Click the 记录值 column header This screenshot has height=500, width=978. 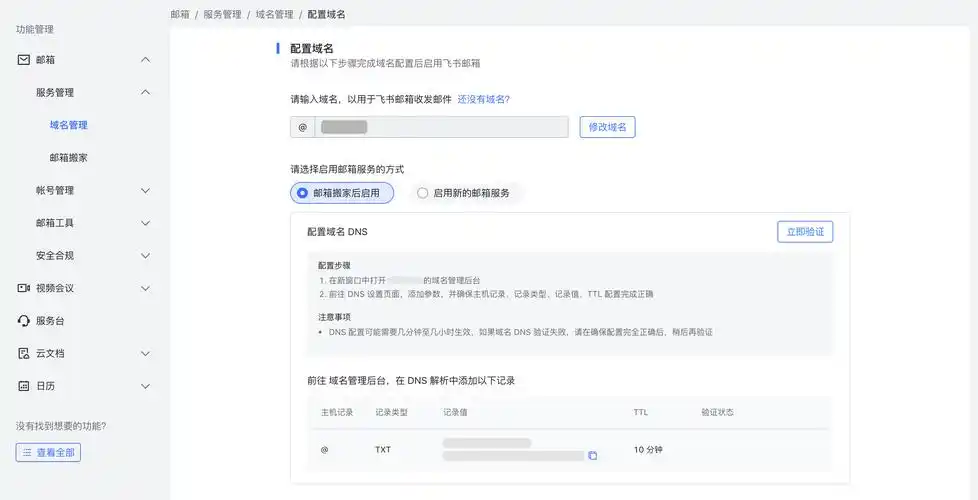tap(455, 413)
